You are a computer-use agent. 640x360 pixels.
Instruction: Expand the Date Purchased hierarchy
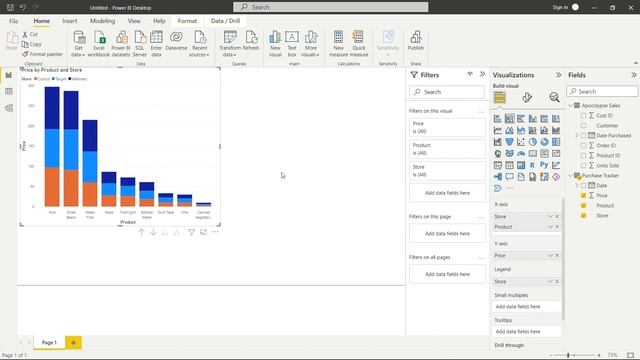tap(577, 136)
